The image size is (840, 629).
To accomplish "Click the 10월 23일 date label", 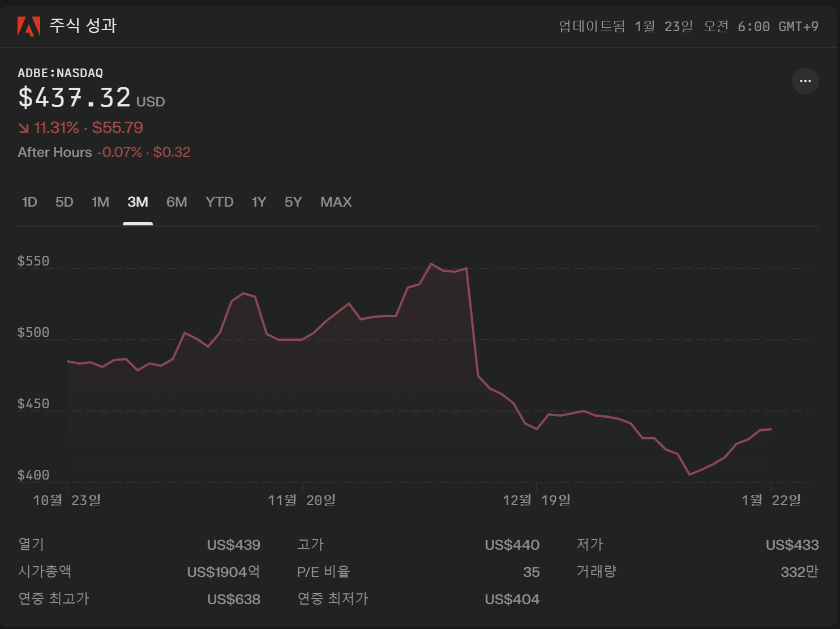I will tap(67, 500).
